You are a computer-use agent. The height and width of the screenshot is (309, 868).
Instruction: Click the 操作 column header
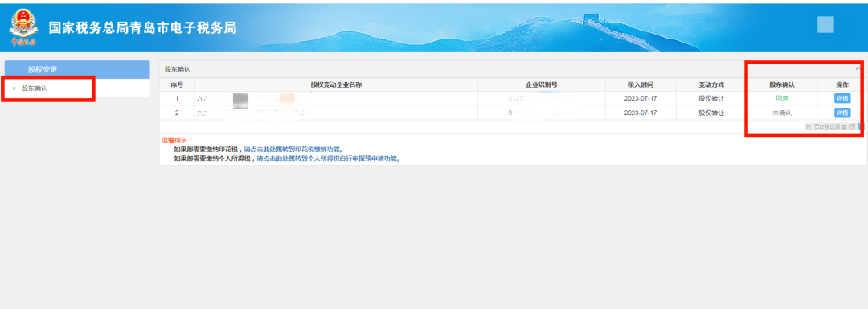[842, 84]
